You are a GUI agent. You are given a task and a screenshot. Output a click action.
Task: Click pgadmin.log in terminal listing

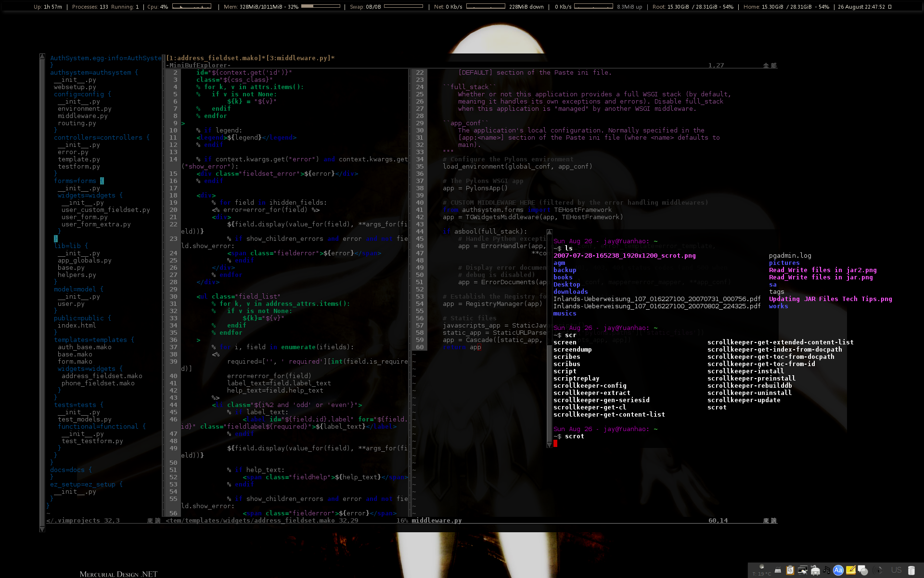(x=790, y=256)
